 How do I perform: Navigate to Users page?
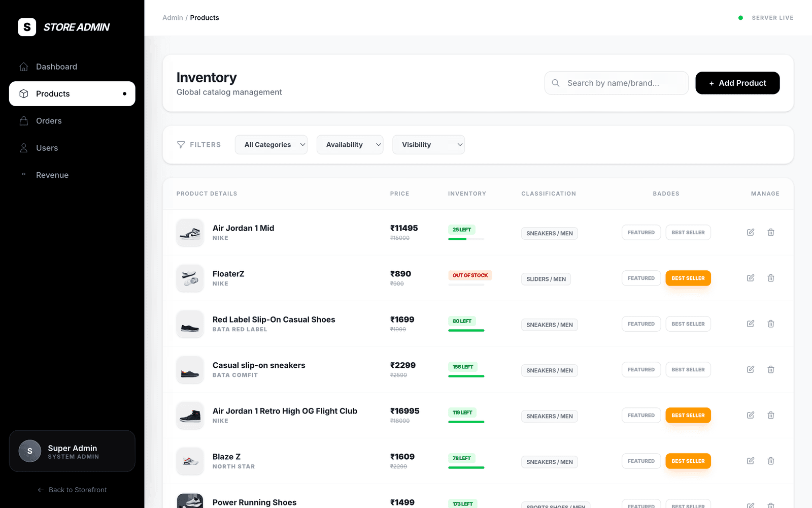point(72,148)
